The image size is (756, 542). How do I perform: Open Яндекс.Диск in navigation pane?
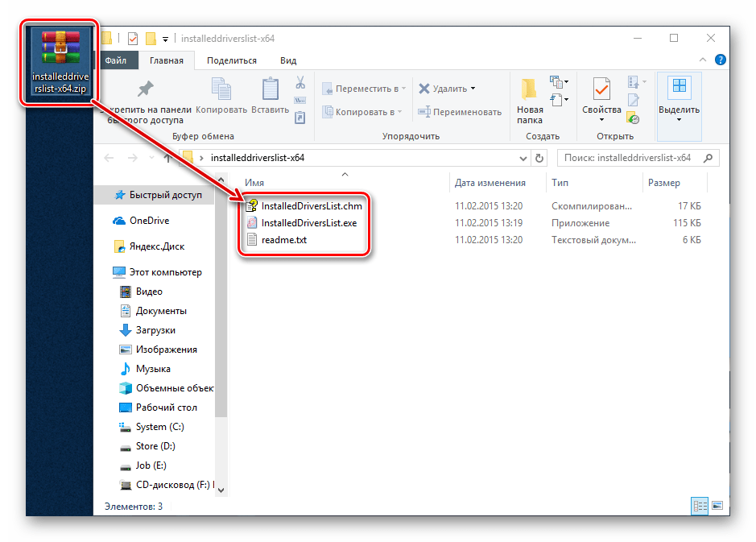pos(149,246)
